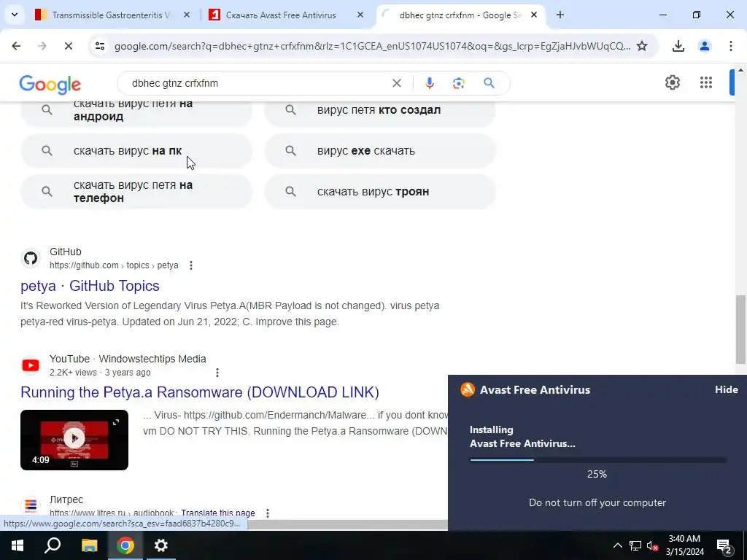This screenshot has height=560, width=747.
Task: Click Translate this page for Литрес
Action: [217, 513]
